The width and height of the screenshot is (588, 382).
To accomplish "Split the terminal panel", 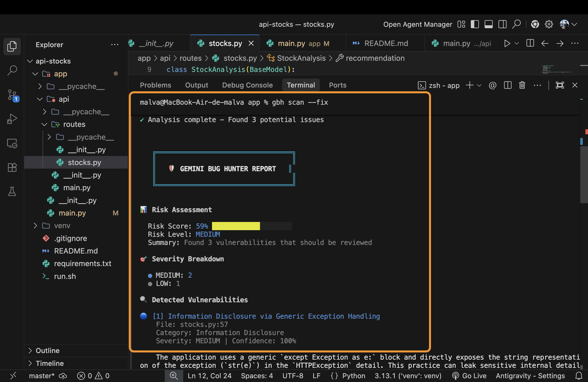I will tap(507, 85).
